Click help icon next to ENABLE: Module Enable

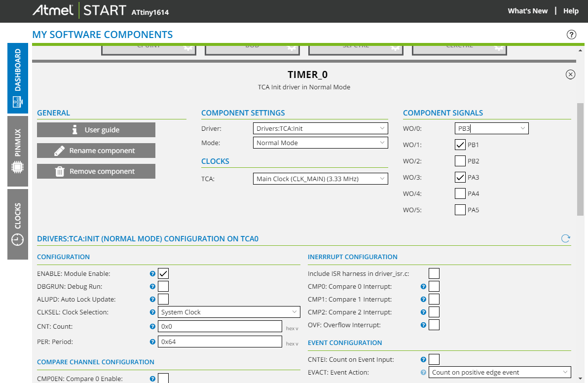[152, 273]
